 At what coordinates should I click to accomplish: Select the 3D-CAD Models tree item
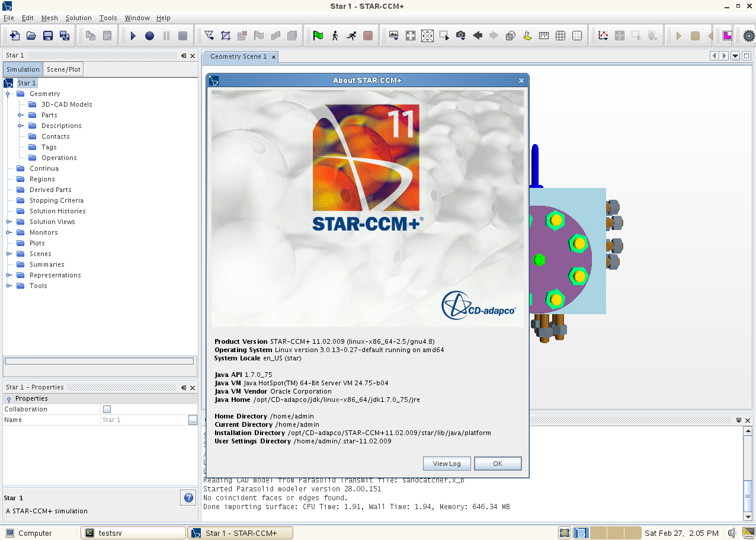[66, 104]
